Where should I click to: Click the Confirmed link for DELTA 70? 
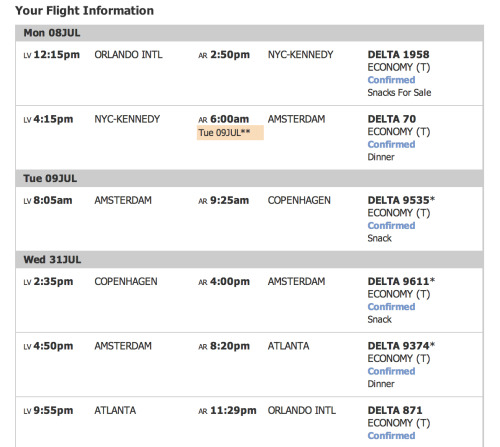tap(391, 144)
